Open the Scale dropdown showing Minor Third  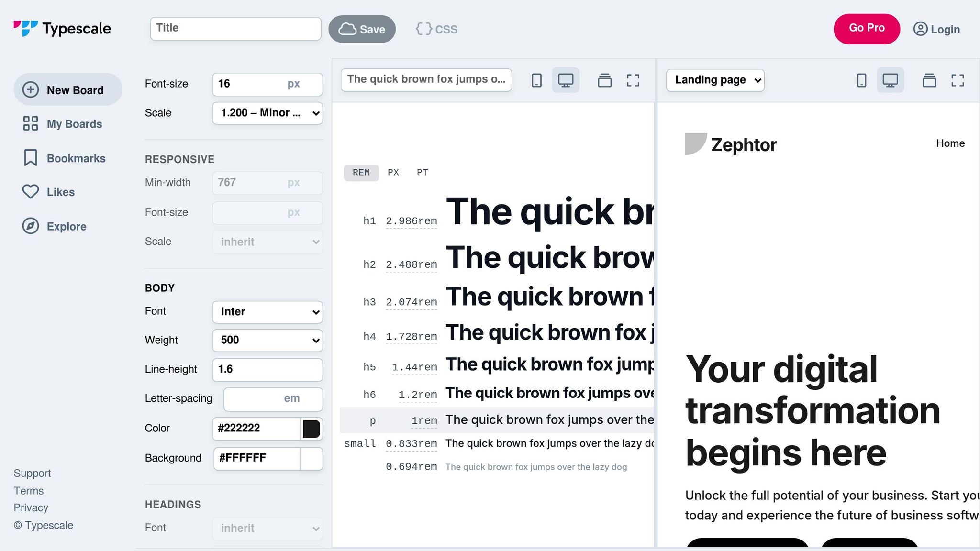[x=267, y=113]
